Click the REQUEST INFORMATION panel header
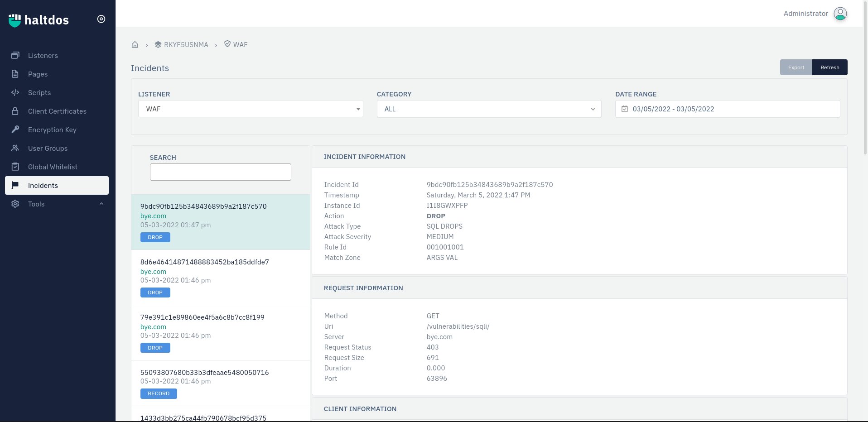The height and width of the screenshot is (422, 868). (579, 288)
